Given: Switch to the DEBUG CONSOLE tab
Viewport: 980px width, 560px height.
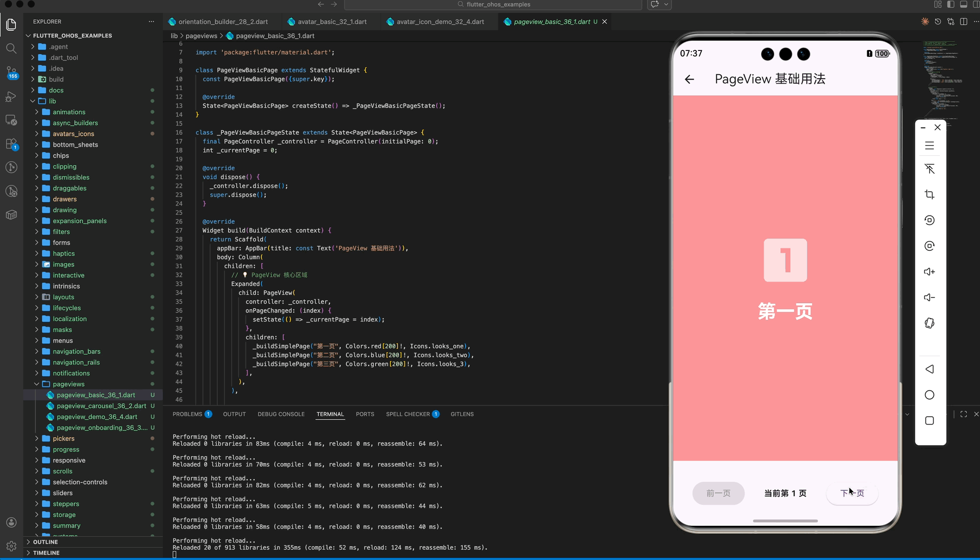Looking at the screenshot, I should 281,414.
